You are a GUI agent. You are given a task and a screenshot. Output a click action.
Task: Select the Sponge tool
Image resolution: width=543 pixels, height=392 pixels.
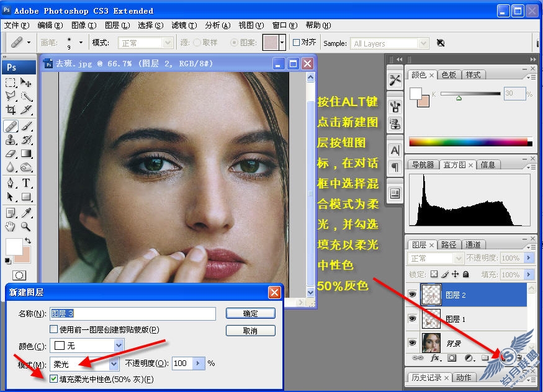tap(26, 167)
